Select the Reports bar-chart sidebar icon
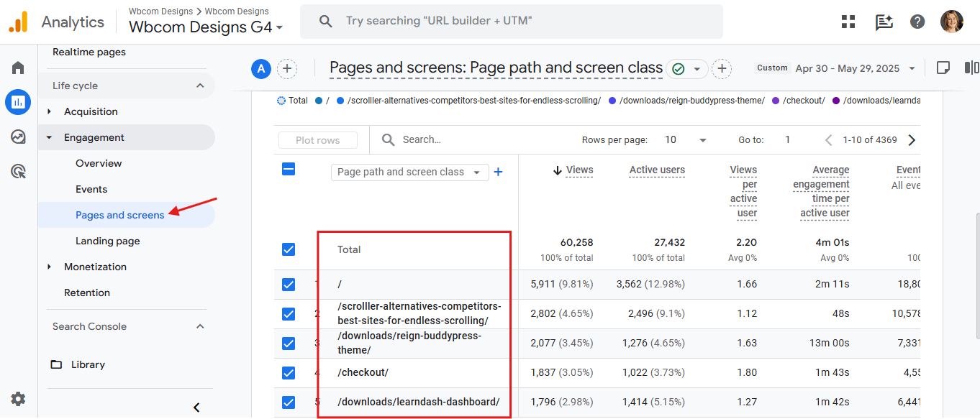 coord(17,101)
